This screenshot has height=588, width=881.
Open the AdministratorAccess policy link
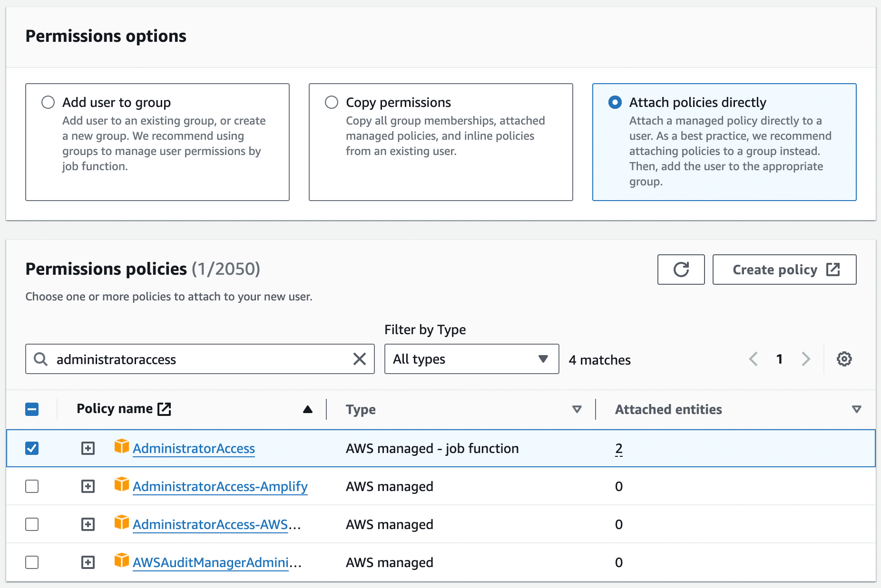point(194,448)
